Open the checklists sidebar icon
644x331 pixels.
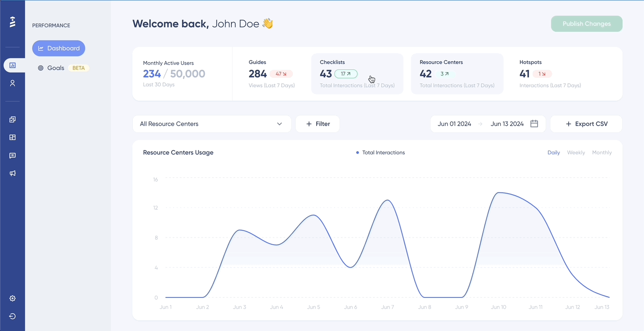click(13, 119)
